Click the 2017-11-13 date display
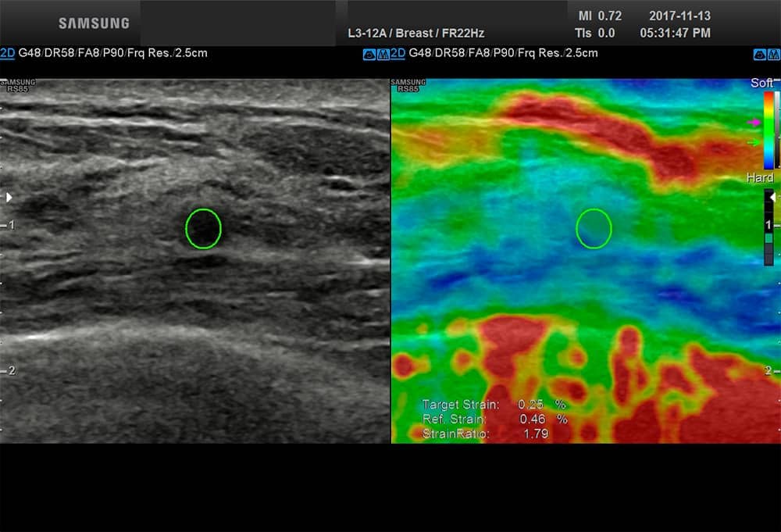The width and height of the screenshot is (781, 532). click(x=679, y=16)
